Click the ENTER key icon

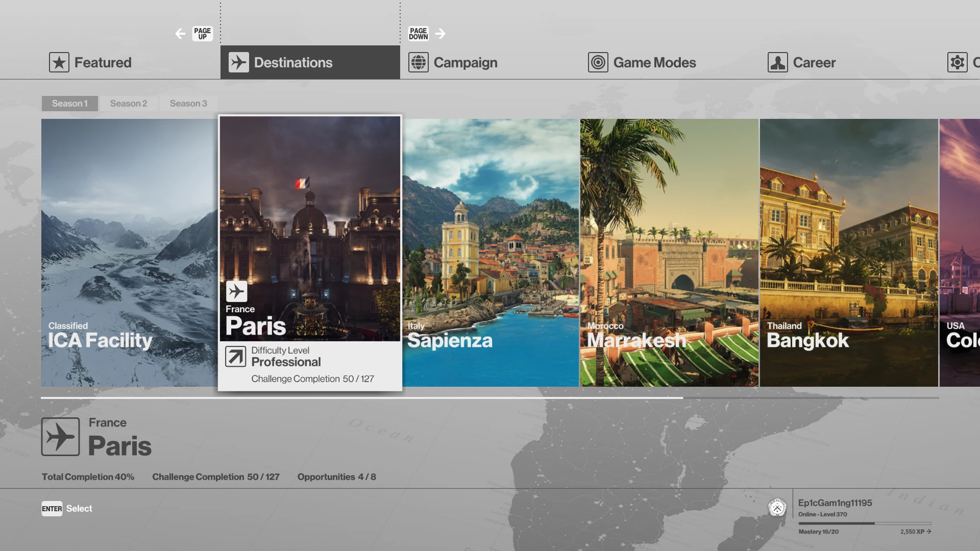(52, 509)
